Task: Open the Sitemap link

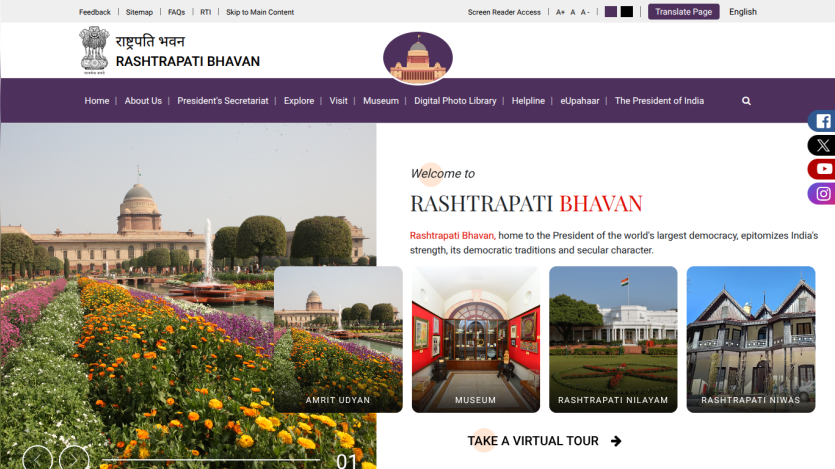Action: click(139, 12)
